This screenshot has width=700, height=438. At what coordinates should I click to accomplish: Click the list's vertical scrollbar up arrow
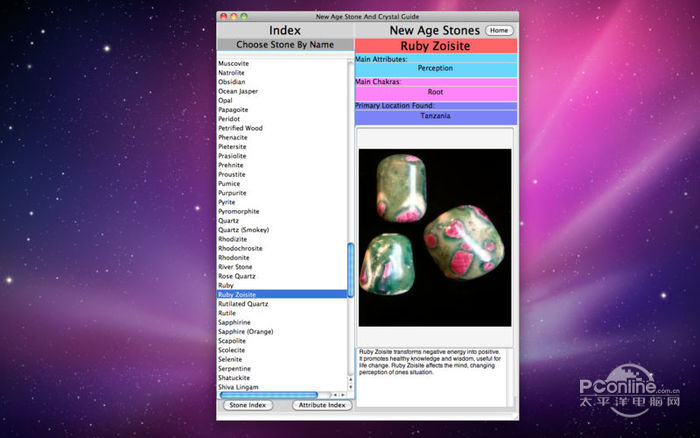pyautogui.click(x=350, y=380)
